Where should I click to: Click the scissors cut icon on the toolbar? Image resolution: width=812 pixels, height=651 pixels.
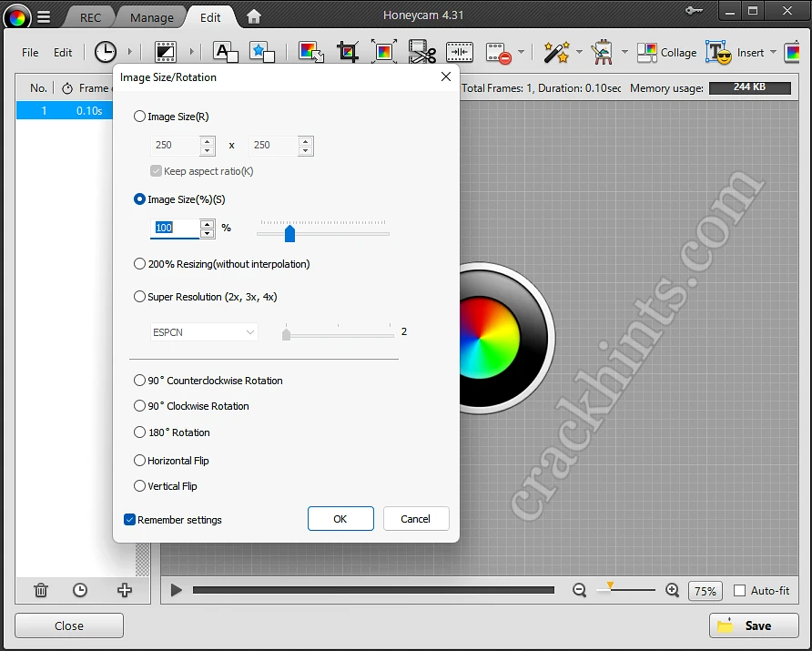click(421, 52)
